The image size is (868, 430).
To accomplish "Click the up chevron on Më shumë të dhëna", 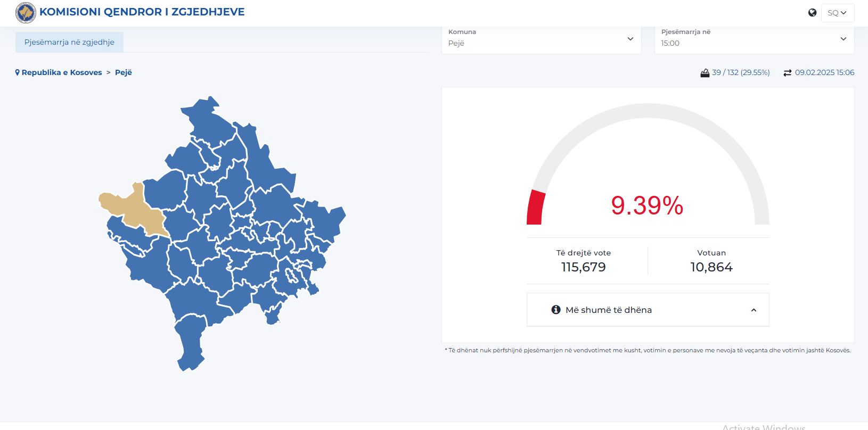I will pos(754,310).
